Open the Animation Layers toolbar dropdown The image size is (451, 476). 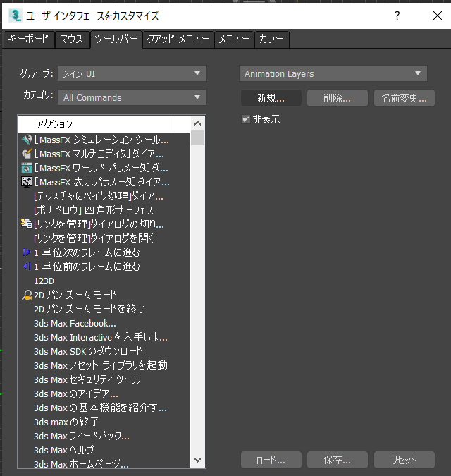click(333, 73)
